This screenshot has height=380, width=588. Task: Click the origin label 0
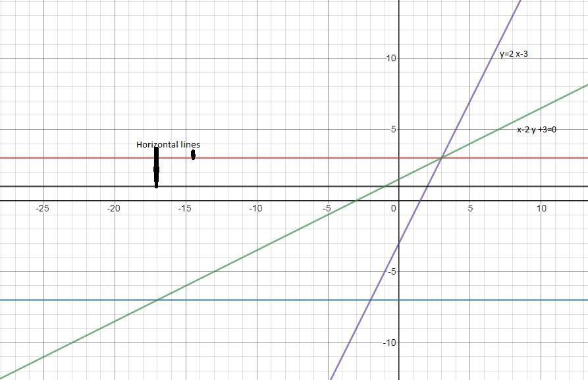click(x=393, y=209)
